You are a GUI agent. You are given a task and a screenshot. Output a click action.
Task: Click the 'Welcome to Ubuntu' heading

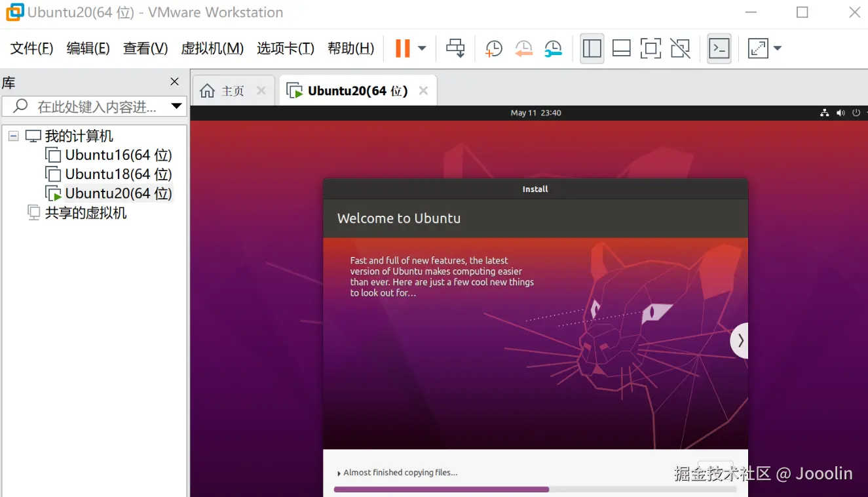399,218
